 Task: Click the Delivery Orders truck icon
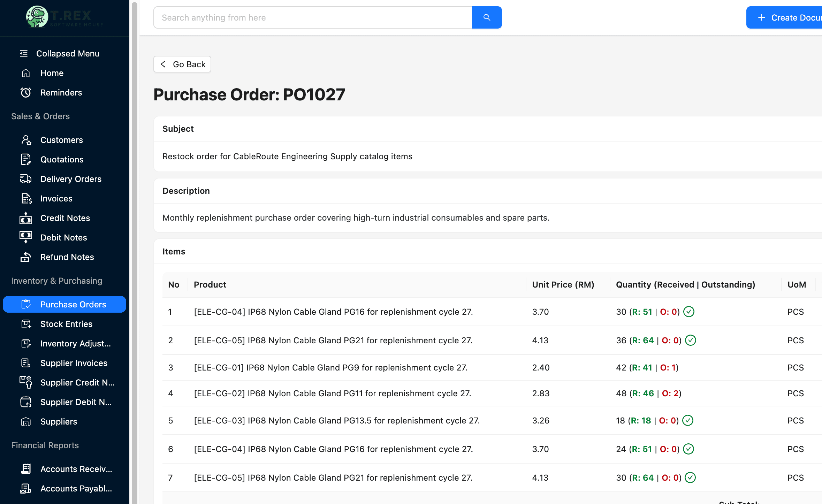tap(26, 179)
